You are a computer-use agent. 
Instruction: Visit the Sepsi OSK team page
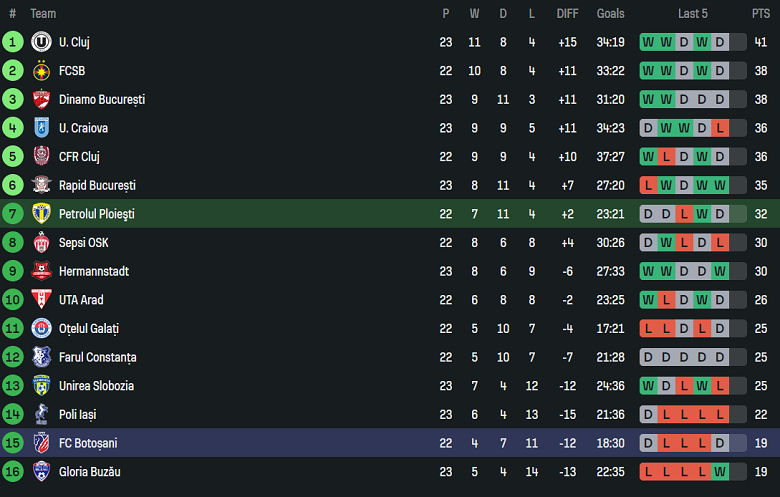[84, 243]
